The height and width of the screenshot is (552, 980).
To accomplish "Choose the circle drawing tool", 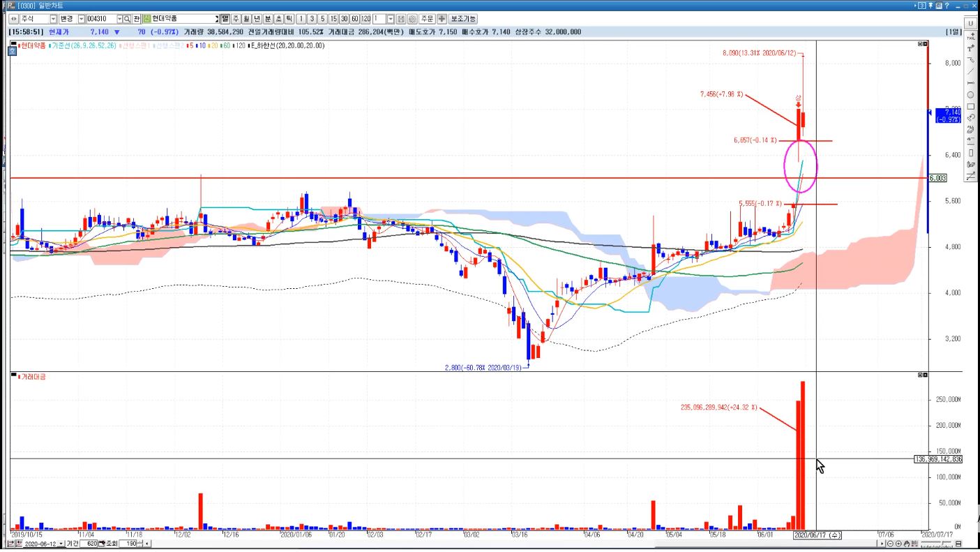I will (971, 95).
